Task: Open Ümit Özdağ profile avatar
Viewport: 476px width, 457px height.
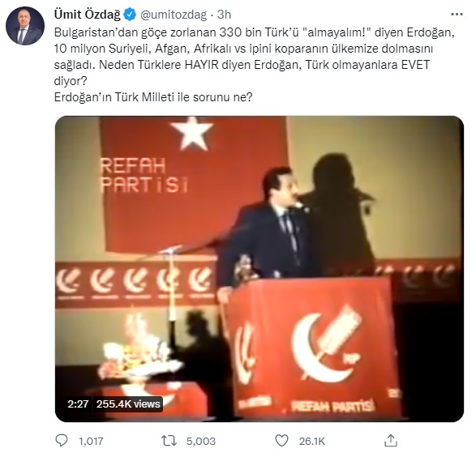Action: tap(25, 26)
